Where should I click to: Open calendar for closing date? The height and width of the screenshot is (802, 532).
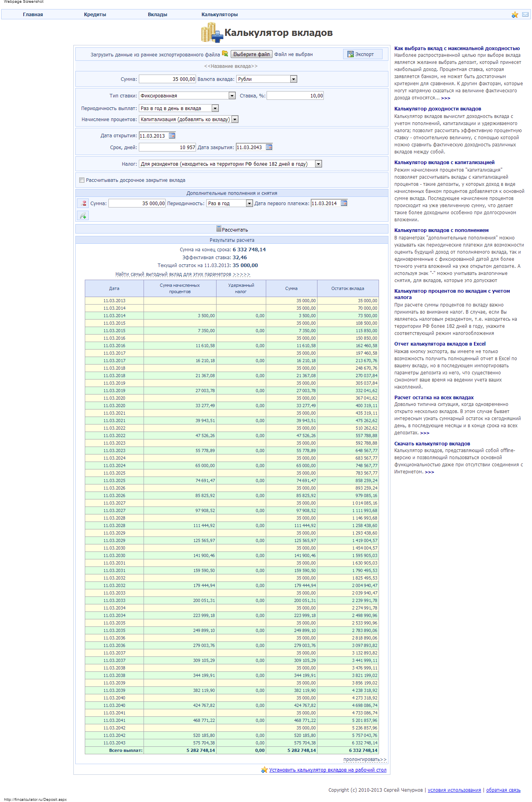pyautogui.click(x=269, y=147)
